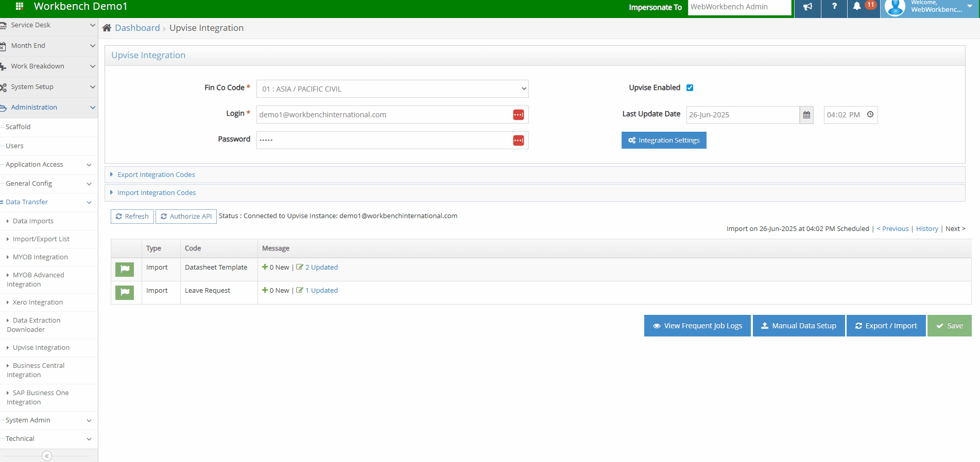
Task: Click the Impersonate To input field
Action: [740, 7]
